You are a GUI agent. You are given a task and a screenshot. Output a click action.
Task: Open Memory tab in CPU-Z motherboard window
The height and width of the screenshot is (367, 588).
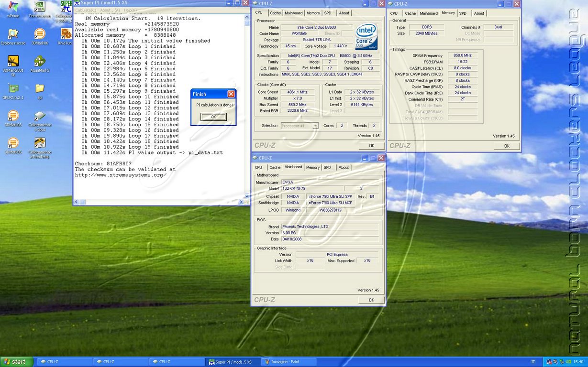(313, 168)
